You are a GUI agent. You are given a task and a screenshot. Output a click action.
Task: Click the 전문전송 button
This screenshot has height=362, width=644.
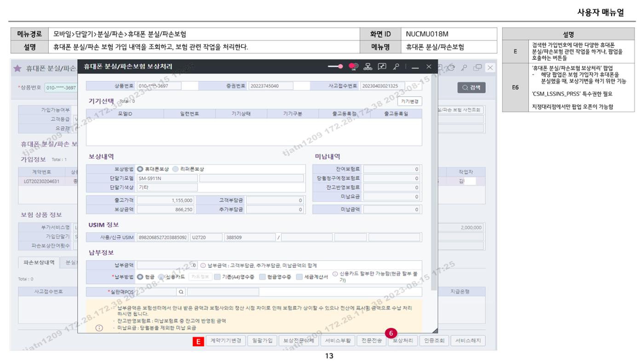click(371, 341)
